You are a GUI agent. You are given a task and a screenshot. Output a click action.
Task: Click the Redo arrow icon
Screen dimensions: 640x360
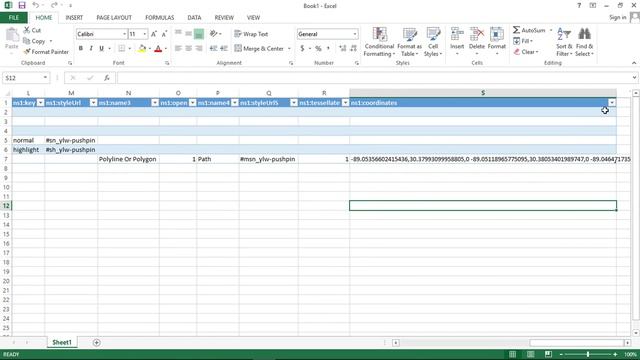point(54,5)
